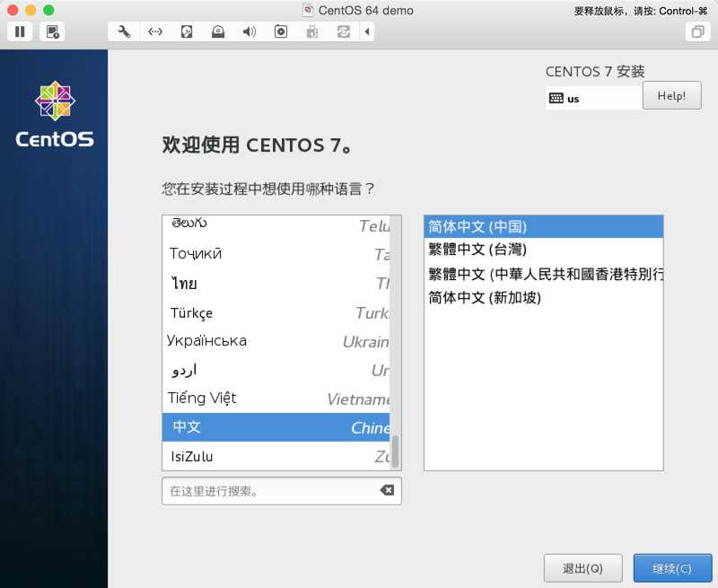Screen dimensions: 718x588
Task: Clear the language search field
Action: tap(387, 490)
